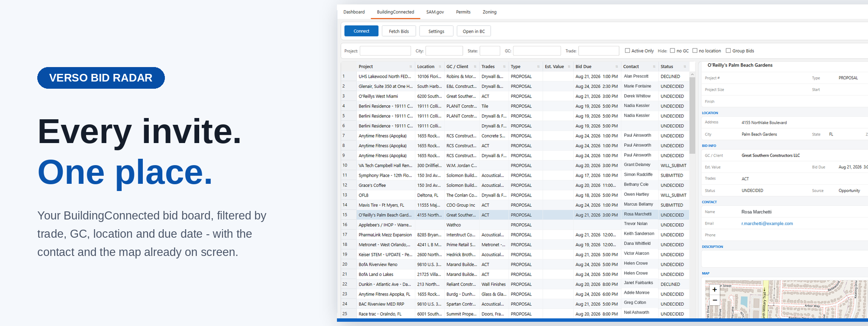Select the VA Tech Campbell Hall row
The height and width of the screenshot is (326, 868).
[515, 166]
